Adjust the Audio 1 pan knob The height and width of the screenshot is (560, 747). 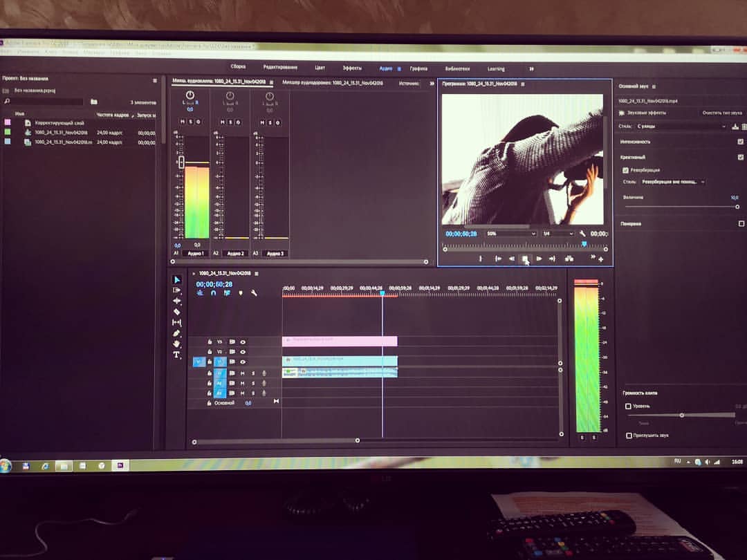(x=190, y=95)
